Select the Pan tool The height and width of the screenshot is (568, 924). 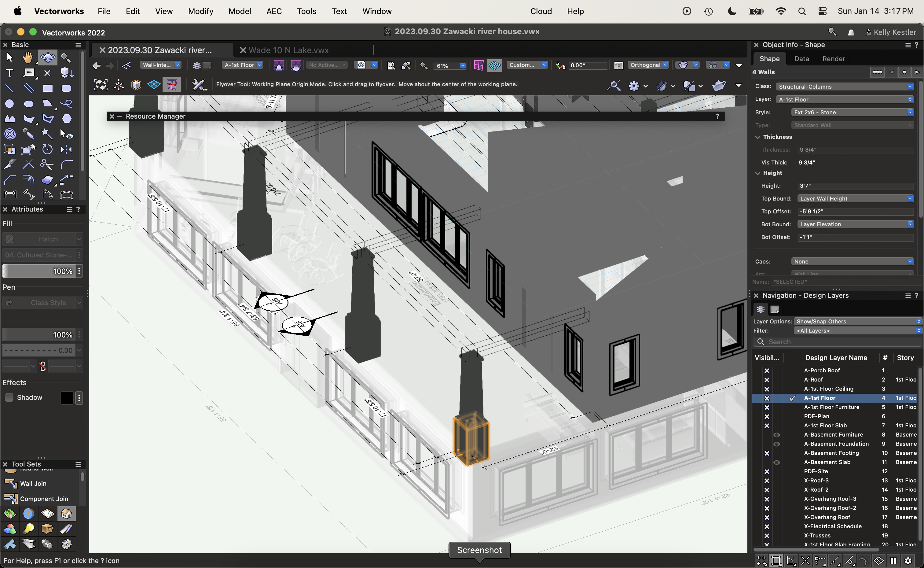point(28,57)
